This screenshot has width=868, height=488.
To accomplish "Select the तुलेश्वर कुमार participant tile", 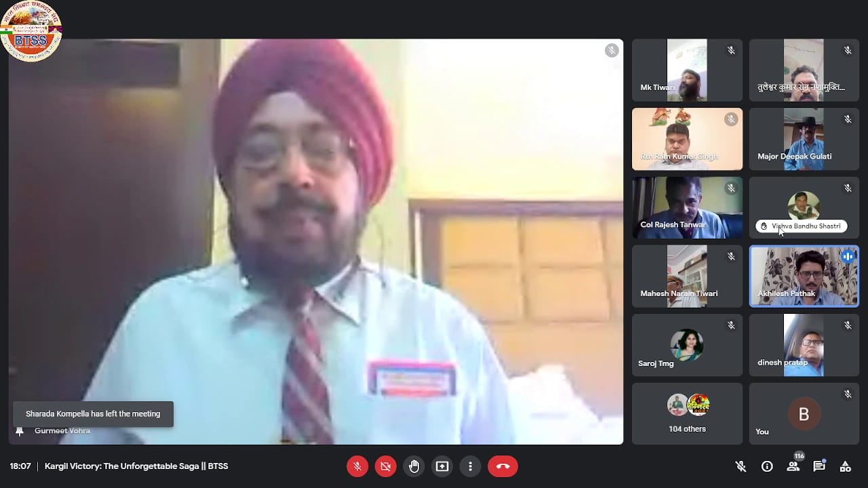I will coord(804,70).
